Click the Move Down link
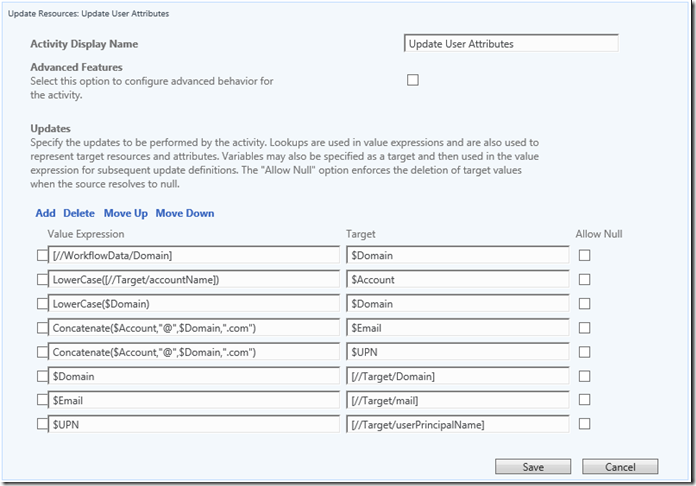Screen dimensions: 696x486 [x=184, y=213]
